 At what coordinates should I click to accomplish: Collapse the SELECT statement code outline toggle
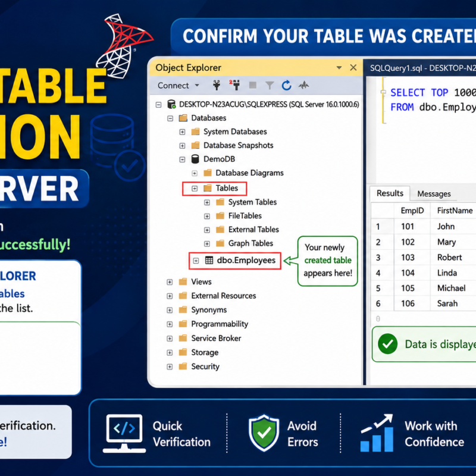point(383,92)
